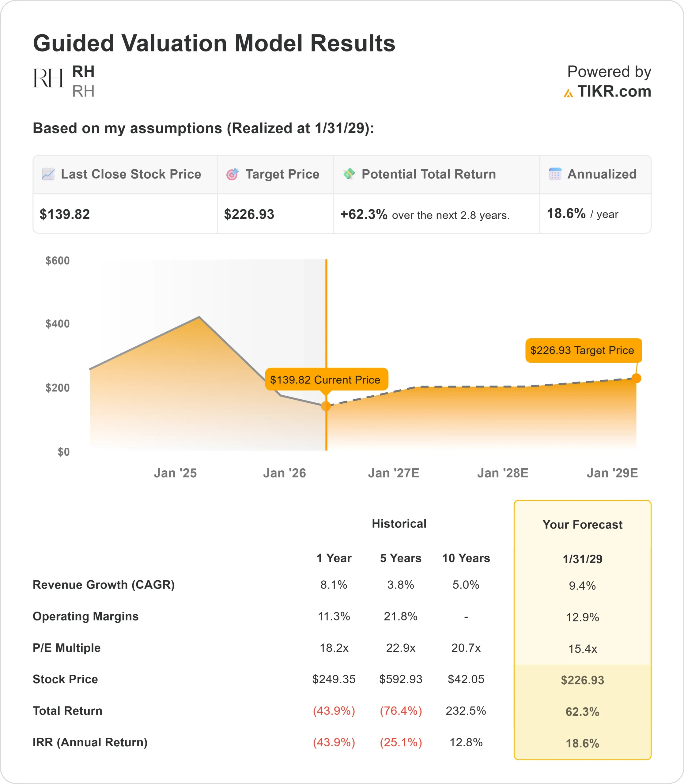The height and width of the screenshot is (784, 684).
Task: Click the target icon beside Target Price
Action: point(232,174)
